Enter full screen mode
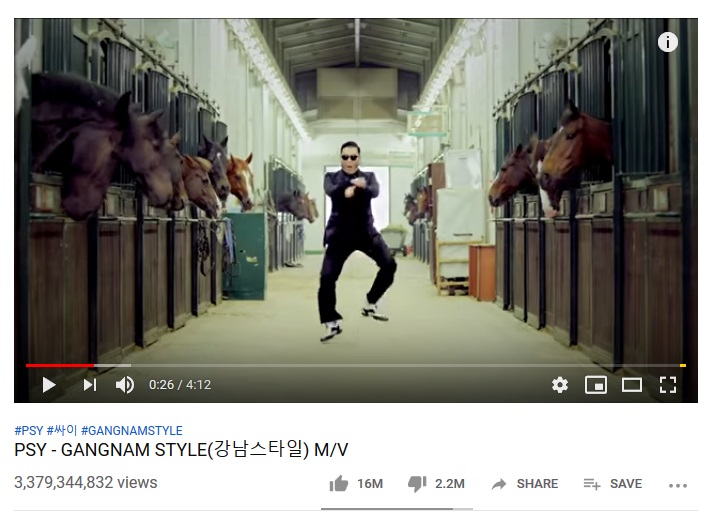The width and height of the screenshot is (709, 517). [668, 385]
